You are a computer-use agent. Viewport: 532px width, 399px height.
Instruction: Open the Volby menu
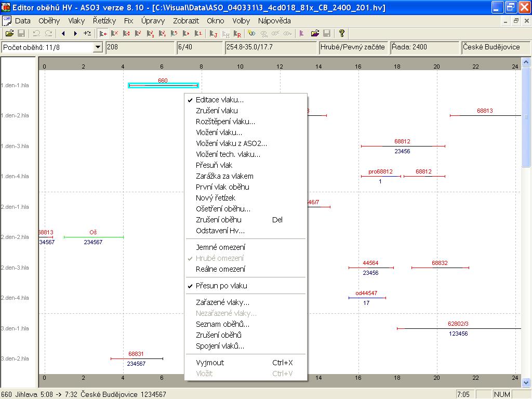[x=241, y=21]
